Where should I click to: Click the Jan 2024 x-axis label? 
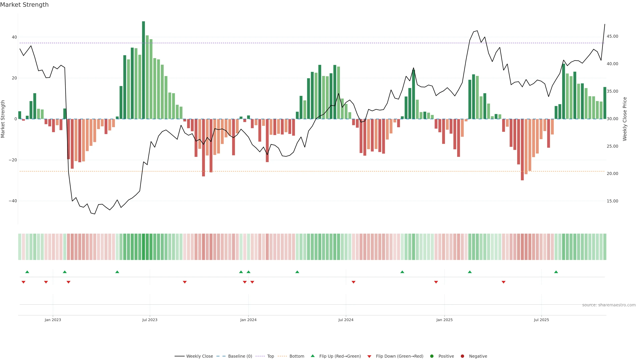[248, 320]
